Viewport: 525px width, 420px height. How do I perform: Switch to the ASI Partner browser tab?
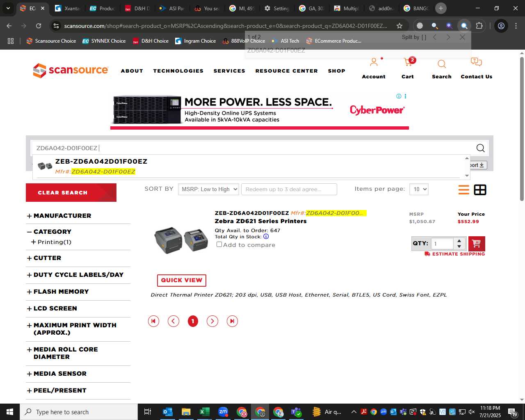click(172, 8)
